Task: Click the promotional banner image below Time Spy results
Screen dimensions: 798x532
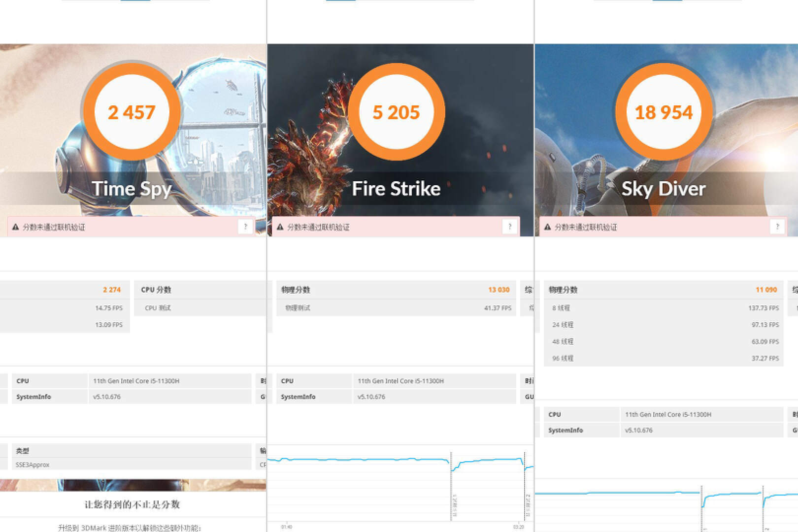Action: pos(133,485)
